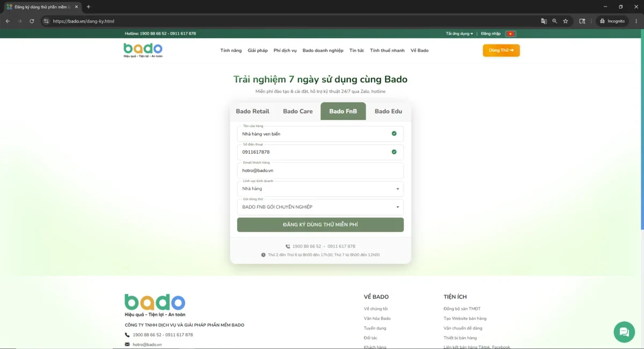Expand Tải ứng dụng dropdown
This screenshot has width=644, height=349.
click(459, 34)
